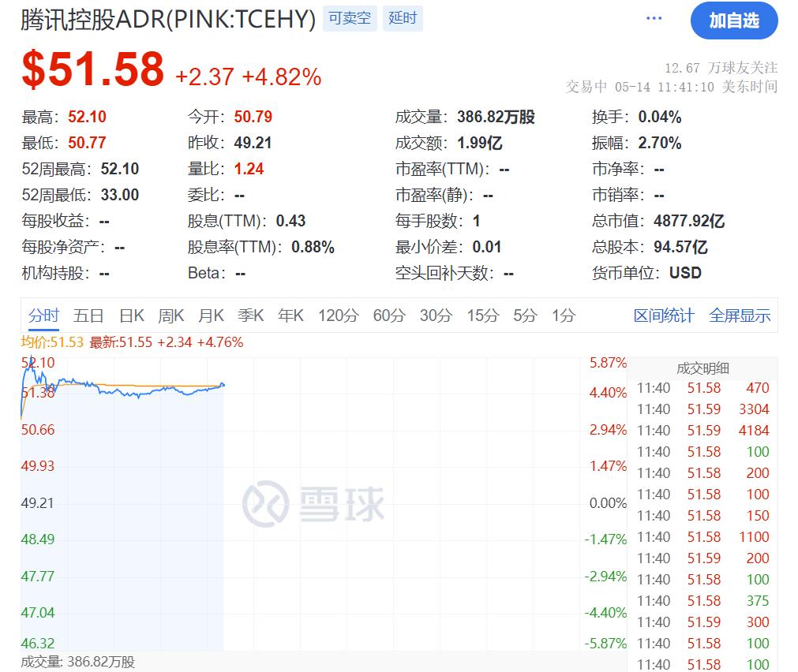Select the 30分 chart interval
Image resolution: width=798 pixels, height=672 pixels.
[436, 315]
